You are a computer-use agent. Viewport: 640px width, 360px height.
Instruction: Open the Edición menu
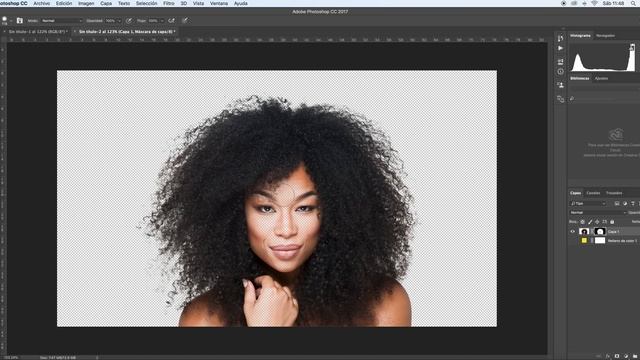pyautogui.click(x=64, y=3)
